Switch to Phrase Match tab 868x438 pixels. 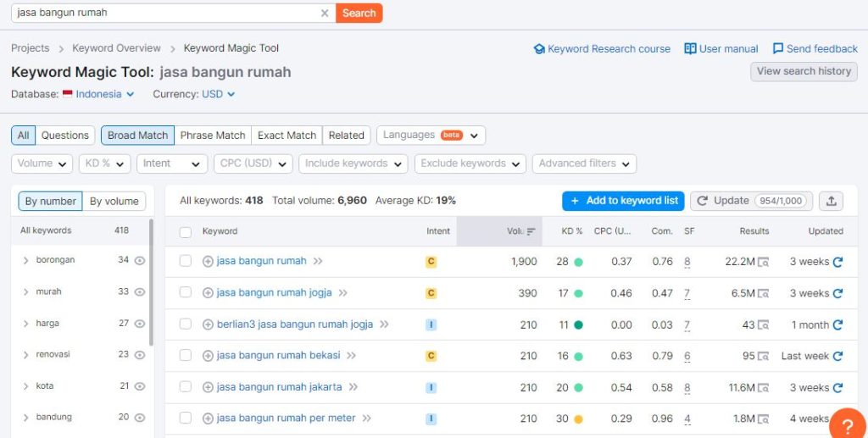(213, 136)
